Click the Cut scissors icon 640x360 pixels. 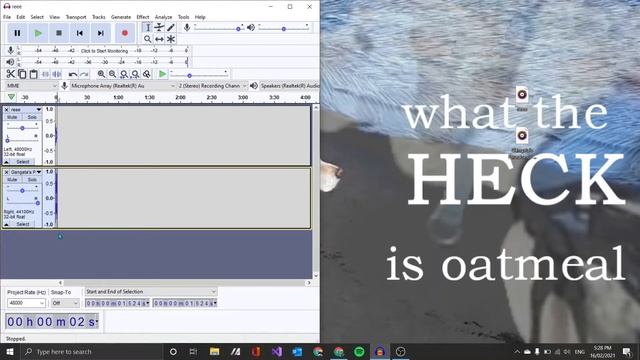(x=11, y=74)
